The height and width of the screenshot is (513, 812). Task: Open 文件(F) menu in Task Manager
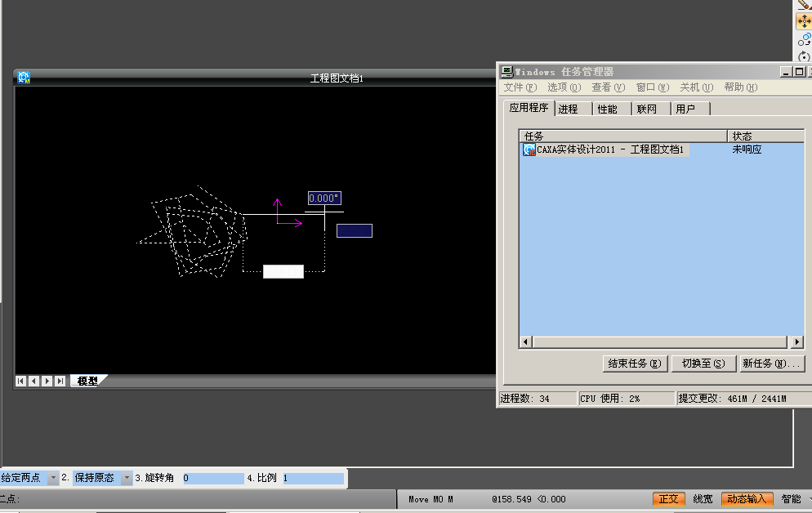point(520,87)
